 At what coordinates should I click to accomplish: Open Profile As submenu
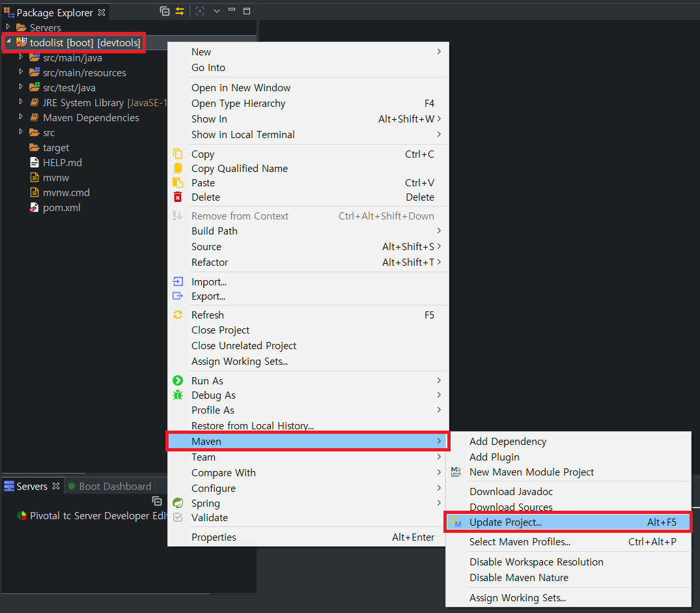(x=308, y=410)
